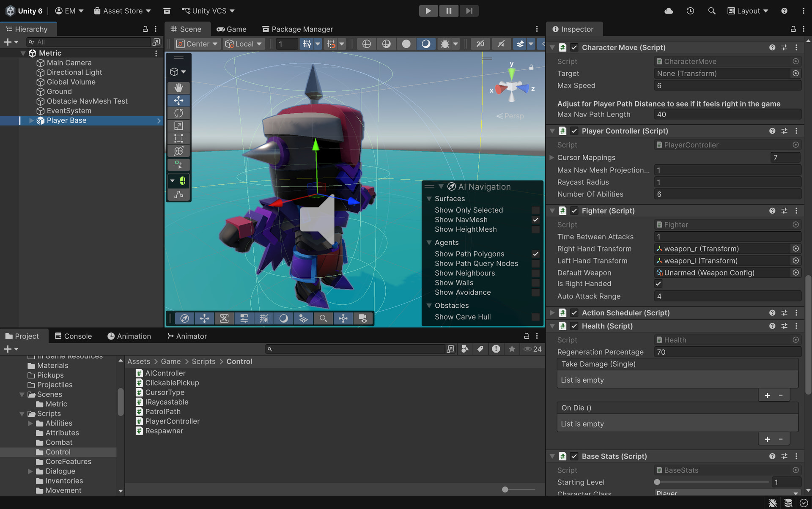Select the Scale tool
Image resolution: width=812 pixels, height=509 pixels.
(x=178, y=126)
